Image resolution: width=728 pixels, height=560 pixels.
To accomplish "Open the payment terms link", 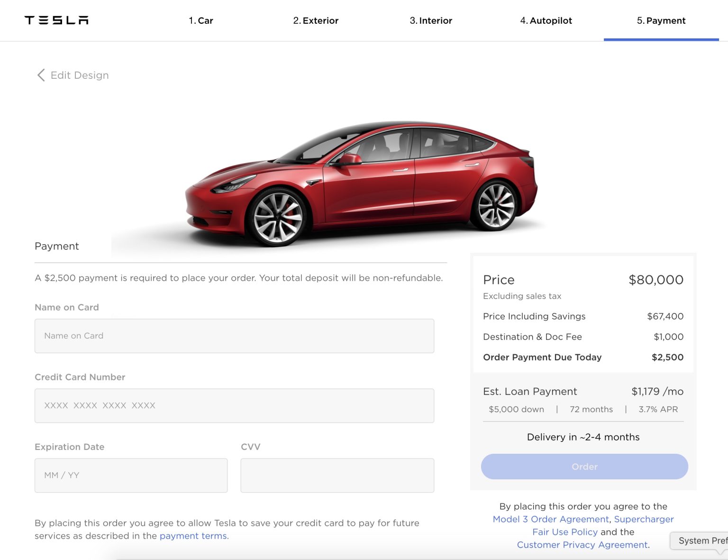I will pyautogui.click(x=193, y=536).
